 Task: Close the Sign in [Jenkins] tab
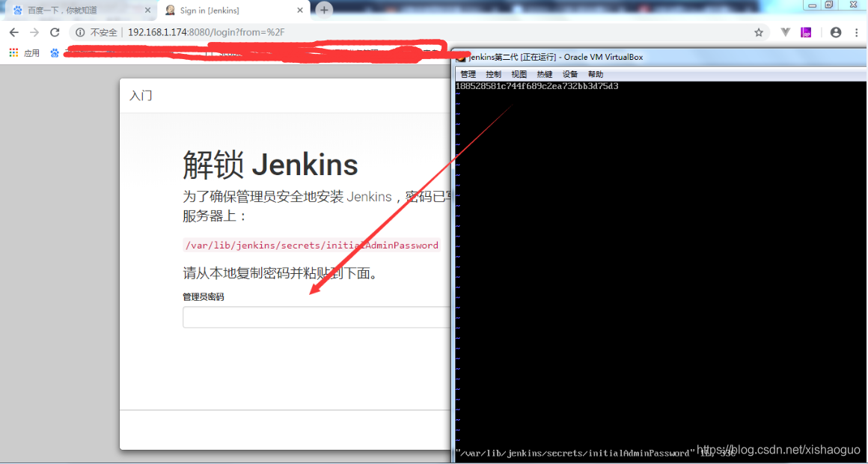pyautogui.click(x=300, y=10)
